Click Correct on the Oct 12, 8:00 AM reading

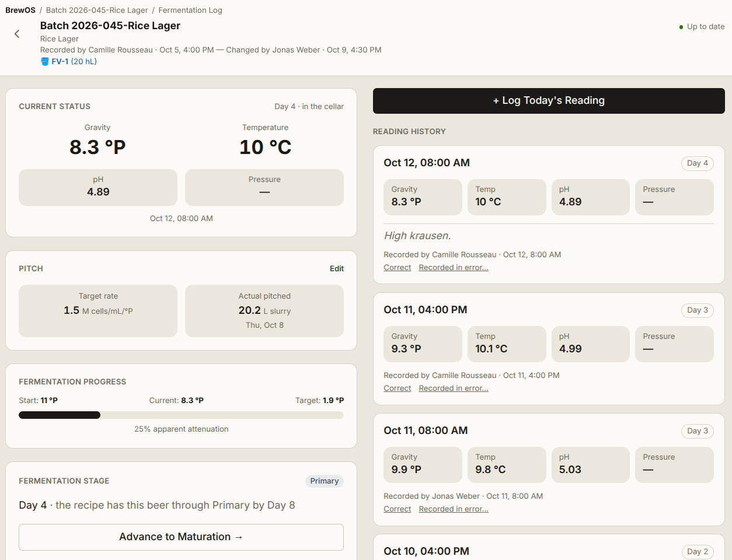point(398,267)
